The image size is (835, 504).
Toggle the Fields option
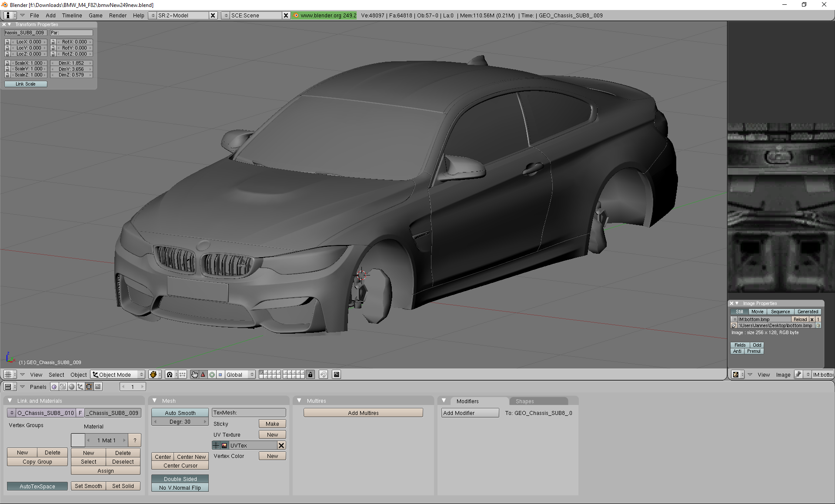click(740, 345)
